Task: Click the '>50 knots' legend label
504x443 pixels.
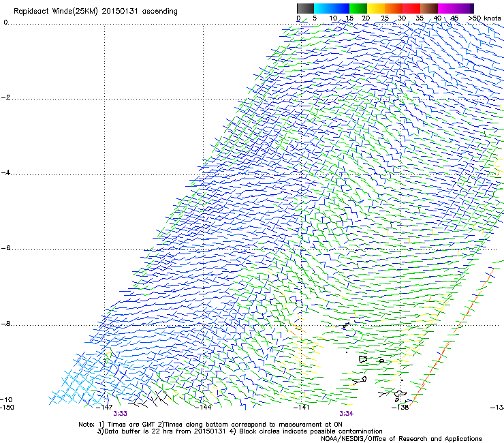Action: [484, 18]
